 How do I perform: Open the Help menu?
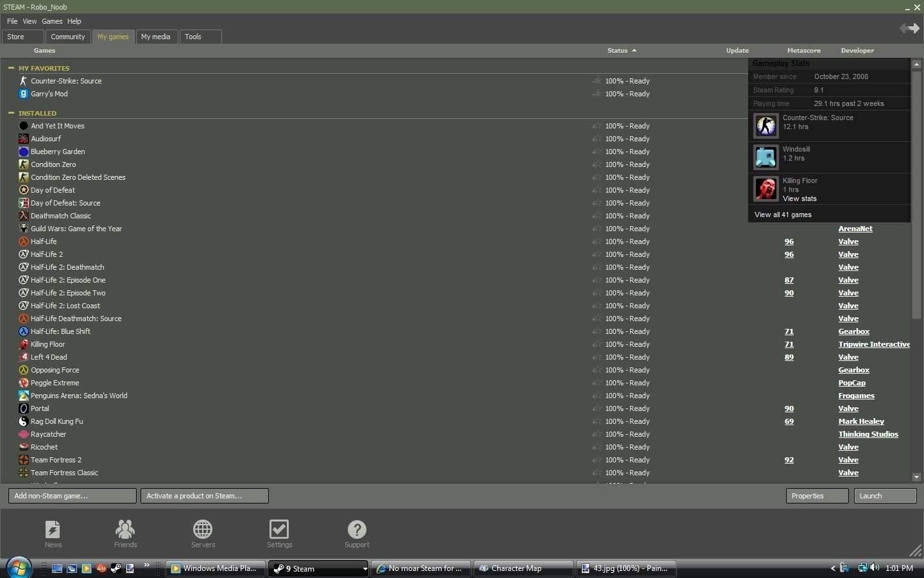click(x=74, y=21)
